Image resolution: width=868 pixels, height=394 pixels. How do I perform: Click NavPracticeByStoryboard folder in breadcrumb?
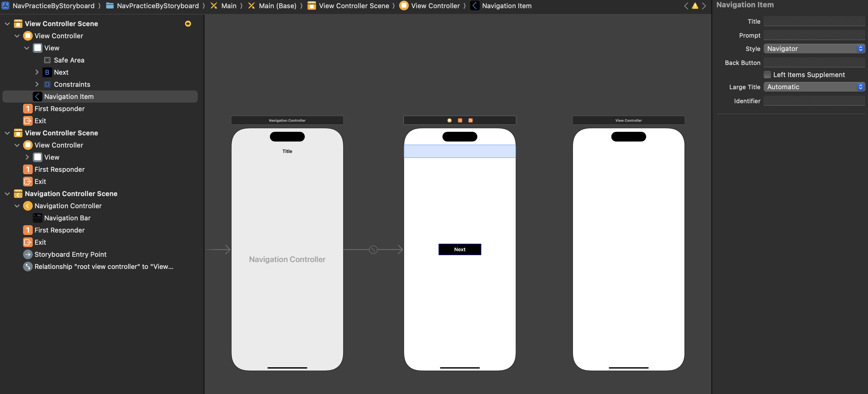point(157,6)
